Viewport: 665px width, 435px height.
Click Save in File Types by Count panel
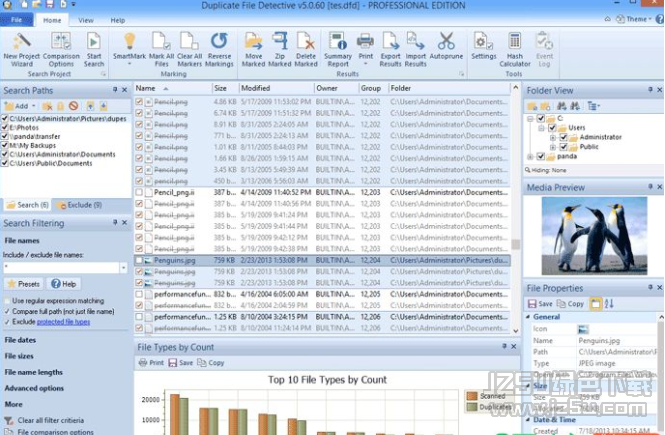[181, 362]
